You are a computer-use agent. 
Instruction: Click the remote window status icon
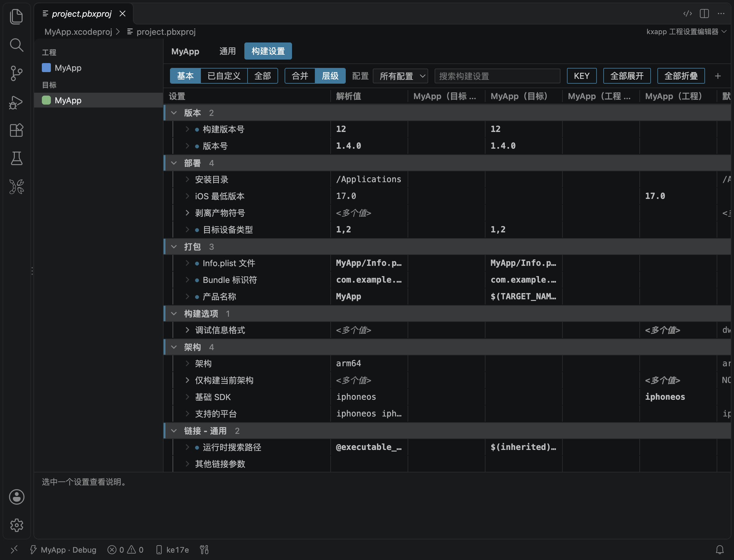[x=14, y=550]
